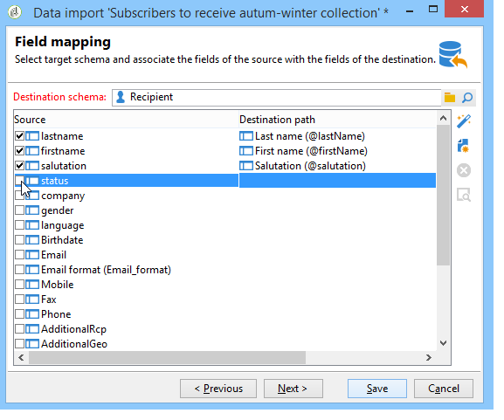The width and height of the screenshot is (504, 420).
Task: Tick the Birthdate checkbox
Action: (x=19, y=240)
